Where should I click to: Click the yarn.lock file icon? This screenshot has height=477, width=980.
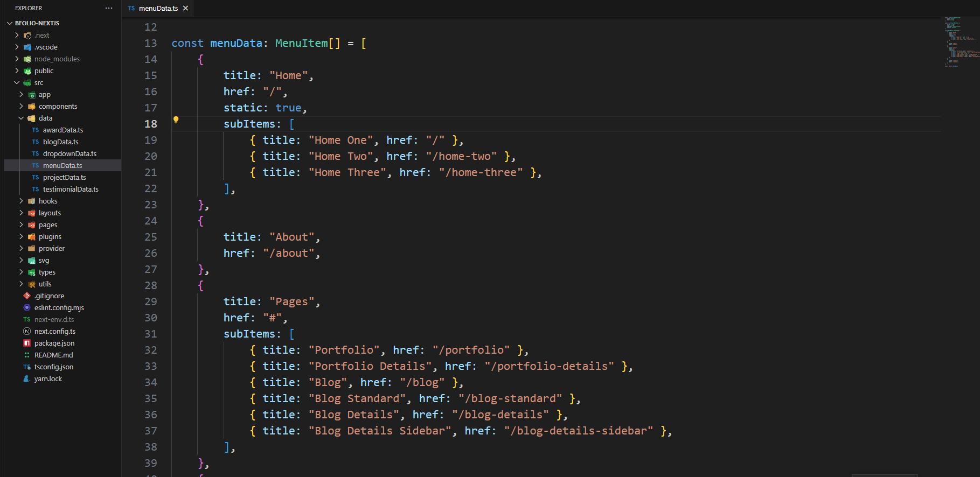27,378
